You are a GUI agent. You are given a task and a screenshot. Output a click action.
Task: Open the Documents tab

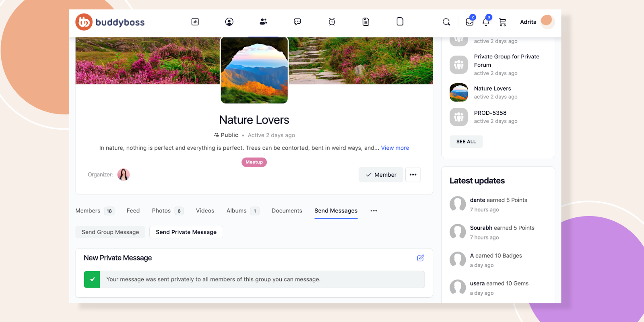pyautogui.click(x=287, y=211)
